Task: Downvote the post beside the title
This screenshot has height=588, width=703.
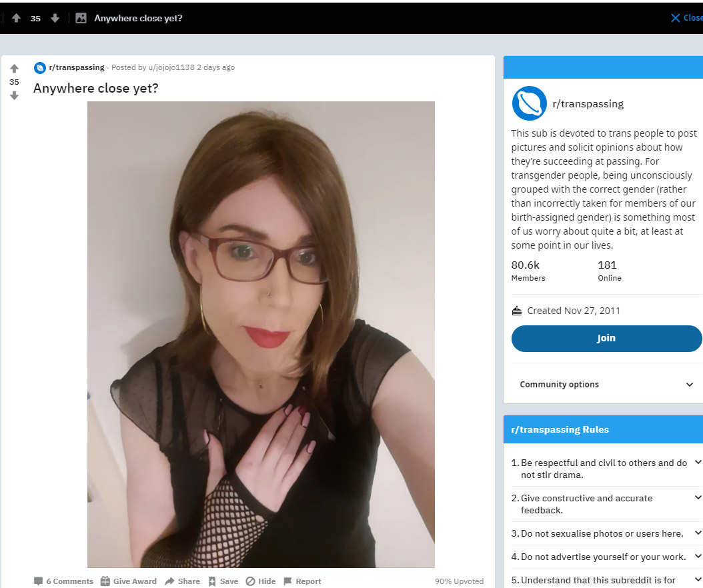Action: (x=15, y=95)
